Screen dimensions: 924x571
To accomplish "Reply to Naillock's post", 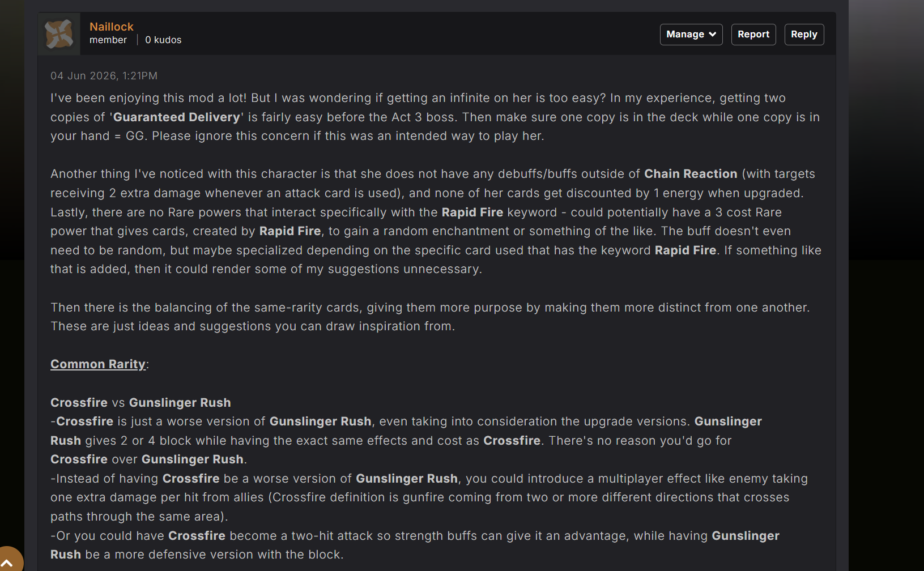I will pyautogui.click(x=804, y=35).
